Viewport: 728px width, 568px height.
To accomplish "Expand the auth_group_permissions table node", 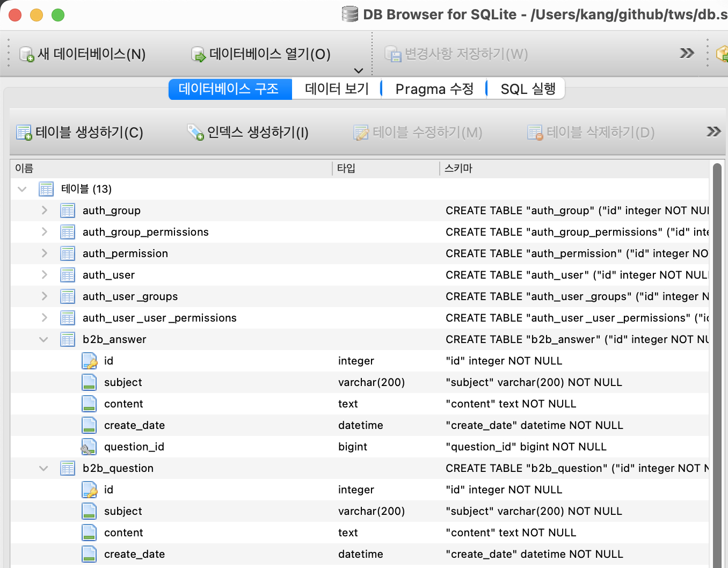I will [x=44, y=232].
